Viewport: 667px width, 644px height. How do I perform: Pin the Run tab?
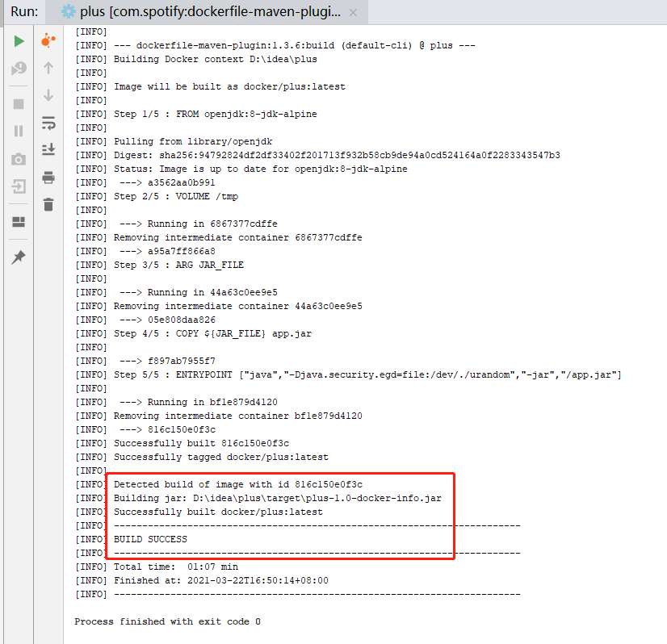click(x=18, y=258)
